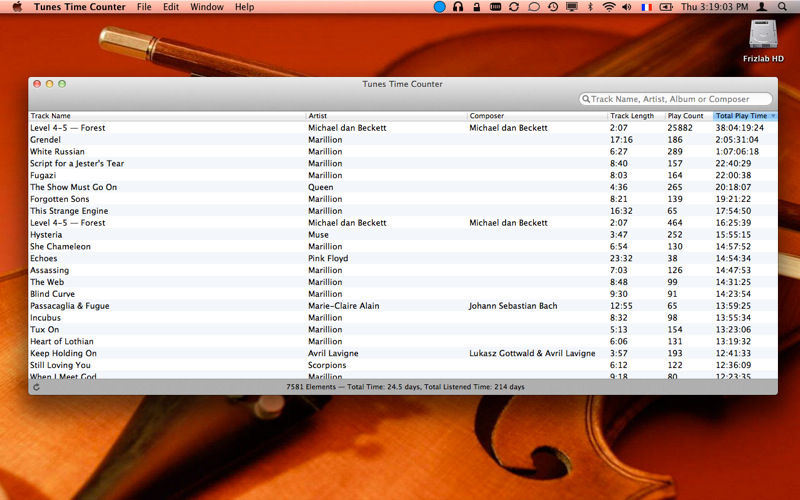Sort by Composer column header
The height and width of the screenshot is (500, 800).
[x=537, y=116]
